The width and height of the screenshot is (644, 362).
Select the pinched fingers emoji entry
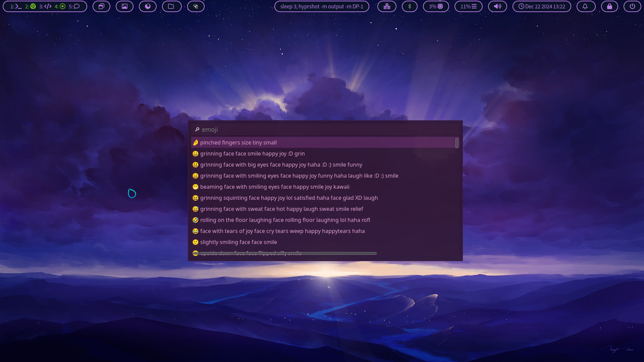(x=238, y=142)
